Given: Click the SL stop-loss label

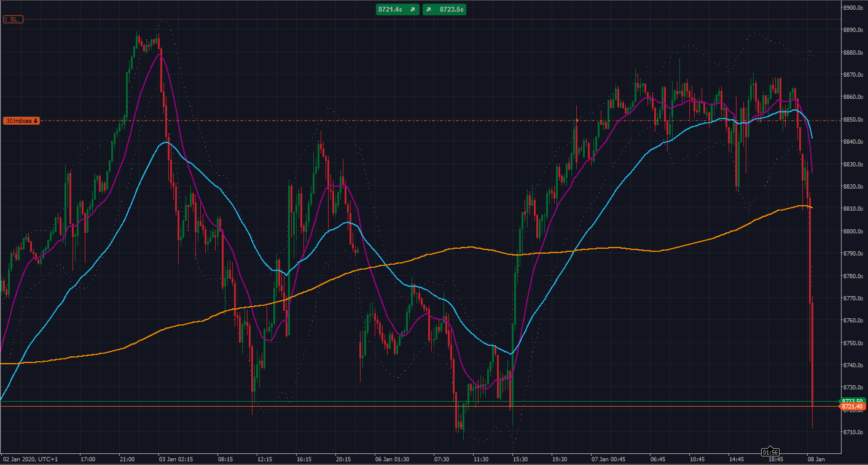Looking at the screenshot, I should [14, 19].
